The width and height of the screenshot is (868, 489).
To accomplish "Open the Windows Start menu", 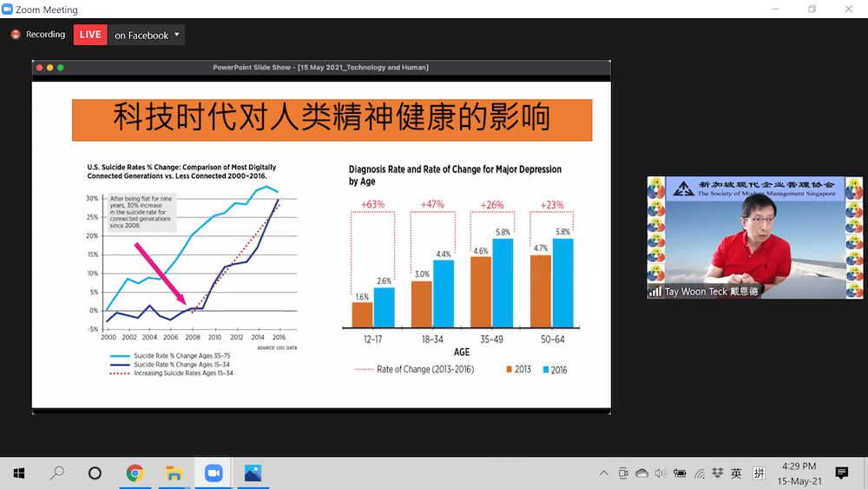I will coord(17,473).
